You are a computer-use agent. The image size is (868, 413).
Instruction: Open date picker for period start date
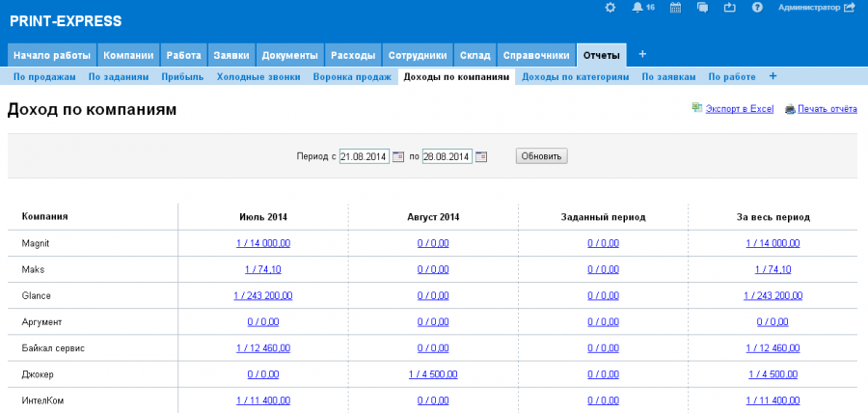pos(397,156)
